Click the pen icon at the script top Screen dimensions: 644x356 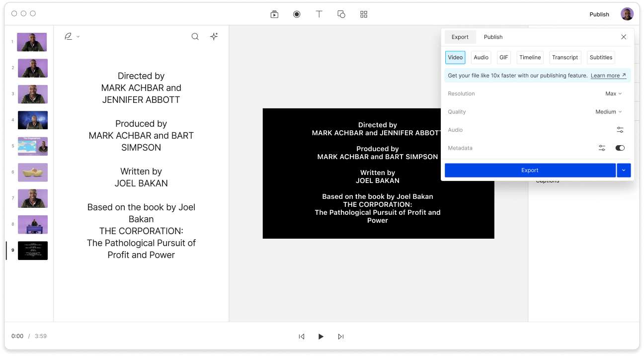(x=68, y=36)
